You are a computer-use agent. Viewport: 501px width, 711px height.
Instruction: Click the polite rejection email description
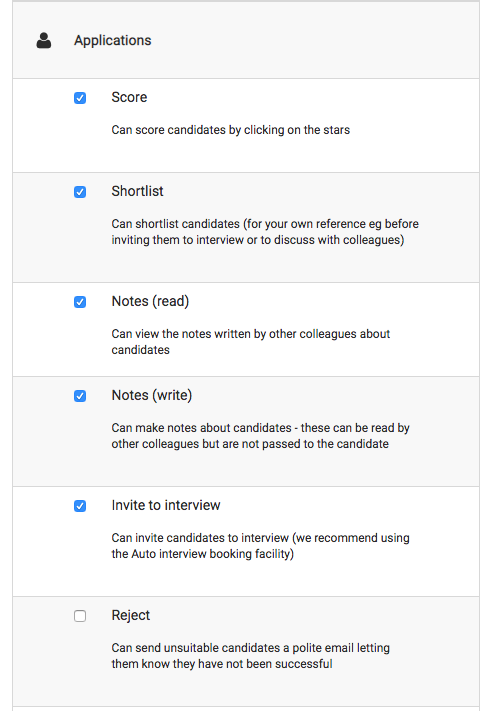[x=251, y=656]
